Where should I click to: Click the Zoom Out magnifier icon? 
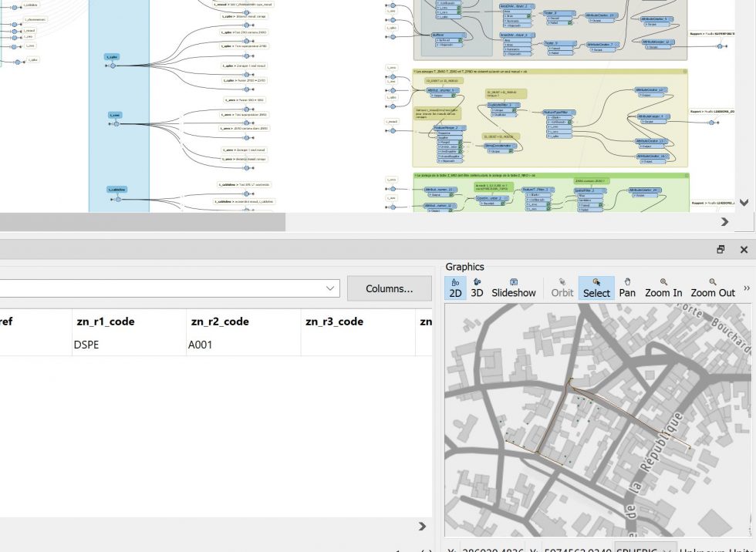pos(714,287)
